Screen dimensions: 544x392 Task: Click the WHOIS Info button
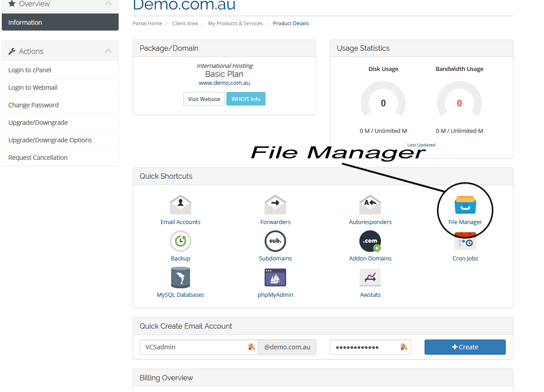[x=246, y=99]
